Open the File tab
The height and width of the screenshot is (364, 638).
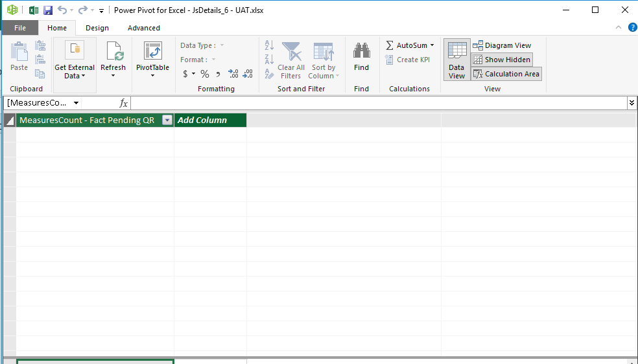20,28
